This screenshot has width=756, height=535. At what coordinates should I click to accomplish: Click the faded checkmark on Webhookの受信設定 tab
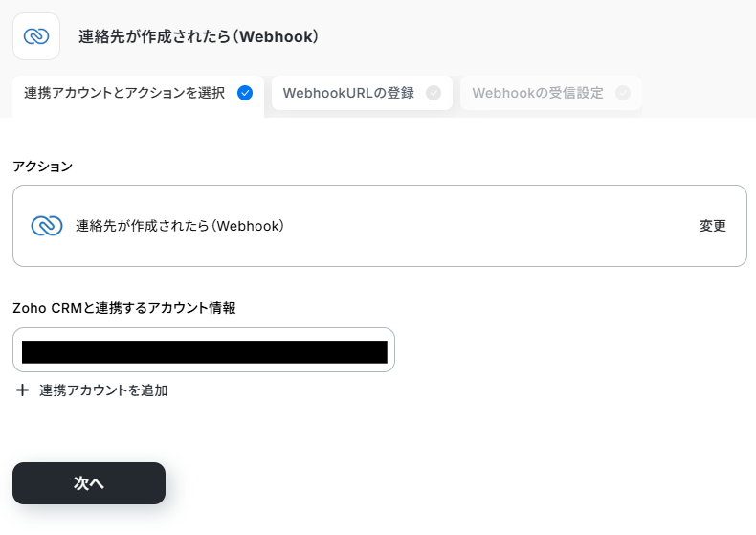623,93
